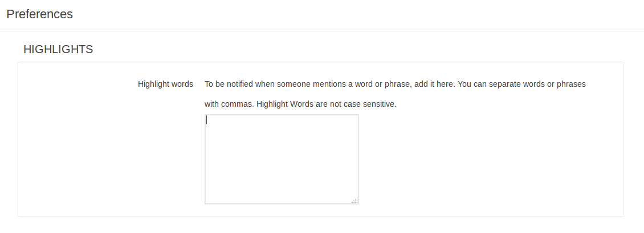This screenshot has height=233, width=644.
Task: Click the word 'commas' in the help text
Action: [x=238, y=105]
